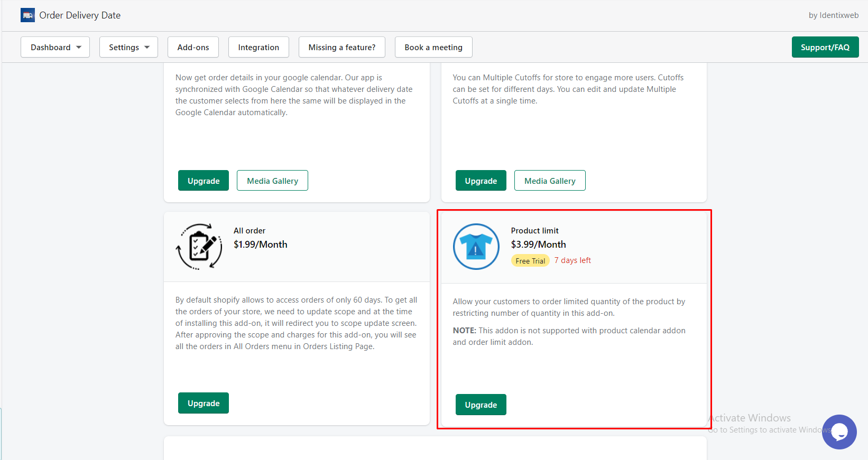This screenshot has width=868, height=460.
Task: Click the '7 days left' text
Action: click(x=572, y=260)
